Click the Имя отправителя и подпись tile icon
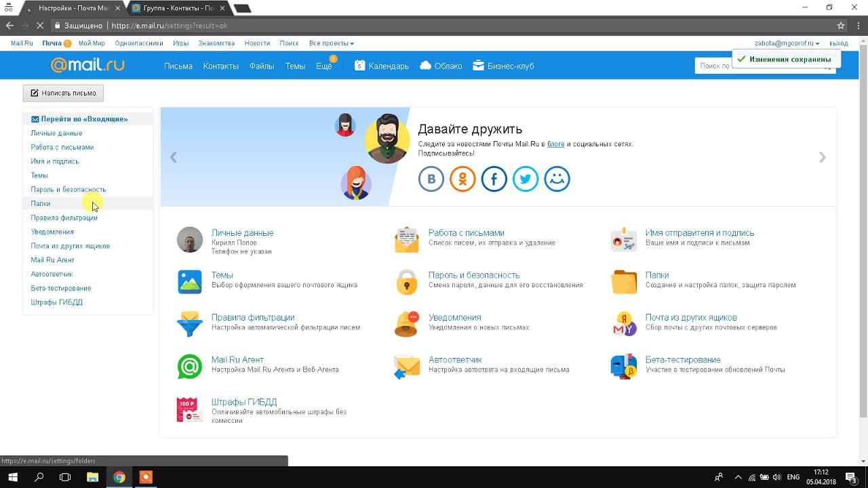This screenshot has height=488, width=868. click(624, 240)
